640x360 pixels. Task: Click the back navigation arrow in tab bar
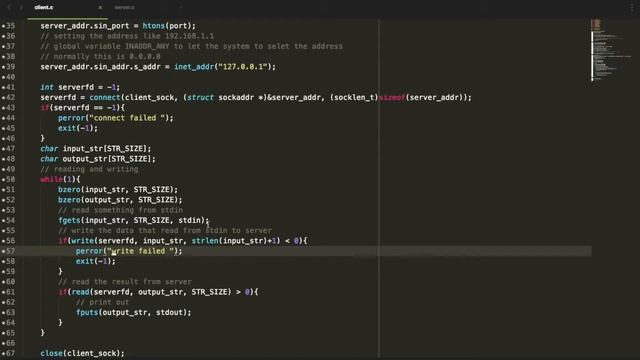(x=9, y=7)
